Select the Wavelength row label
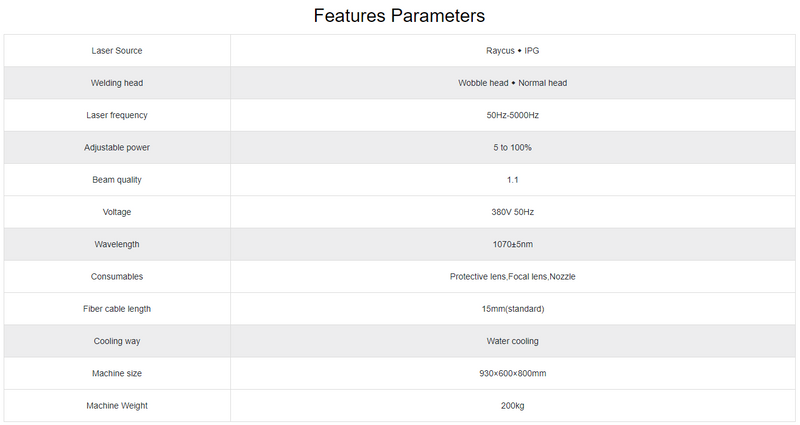 pyautogui.click(x=117, y=244)
